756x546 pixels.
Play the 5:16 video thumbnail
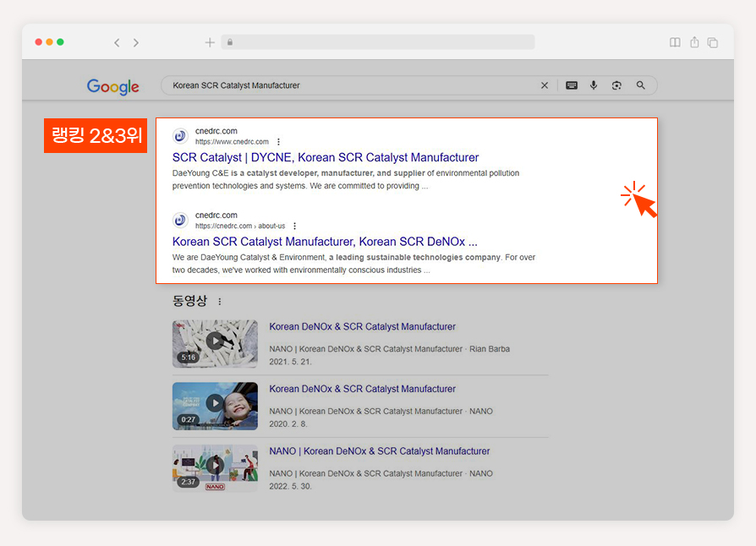coord(215,344)
